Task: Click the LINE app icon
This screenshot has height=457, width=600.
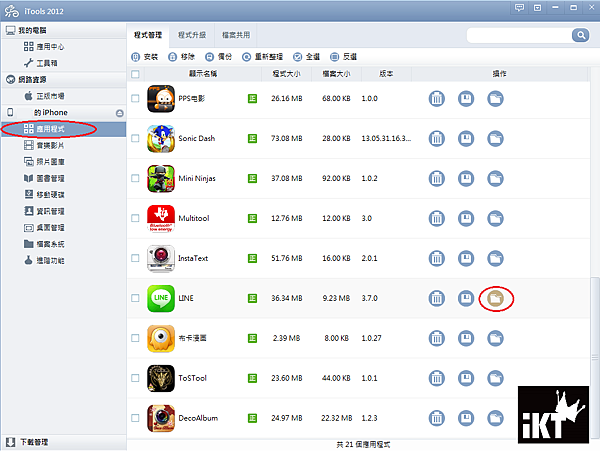Action: pyautogui.click(x=161, y=299)
